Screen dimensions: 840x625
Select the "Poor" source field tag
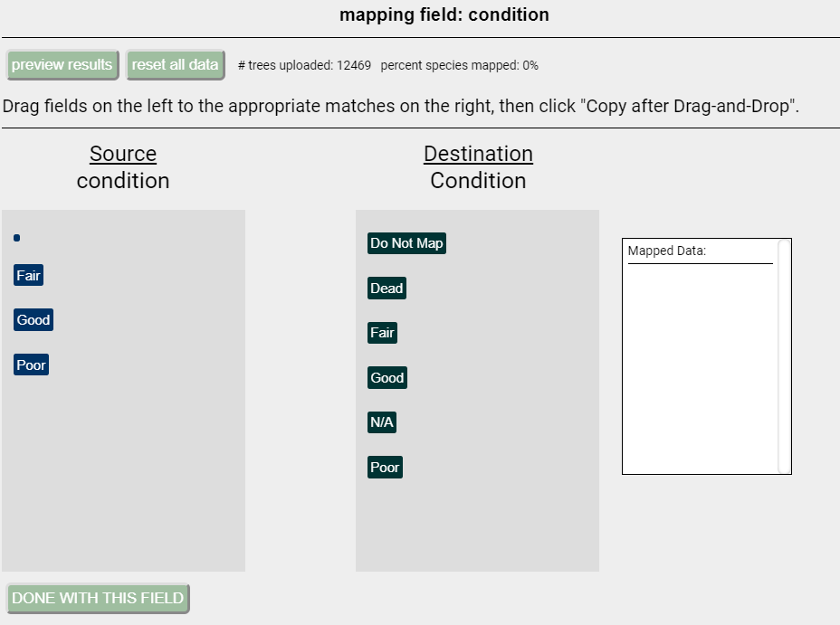(30, 364)
